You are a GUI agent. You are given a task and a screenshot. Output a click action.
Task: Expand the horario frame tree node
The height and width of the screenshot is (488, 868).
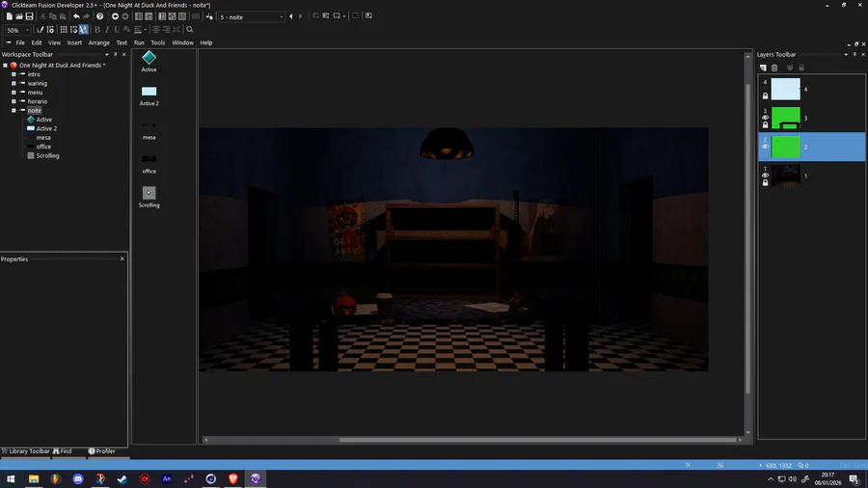point(14,101)
